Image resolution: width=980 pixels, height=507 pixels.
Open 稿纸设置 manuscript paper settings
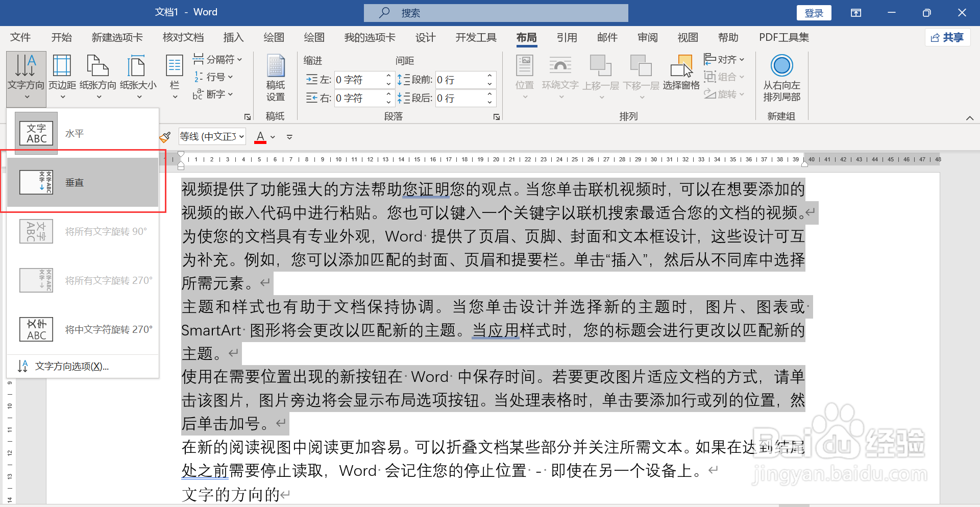click(x=276, y=78)
